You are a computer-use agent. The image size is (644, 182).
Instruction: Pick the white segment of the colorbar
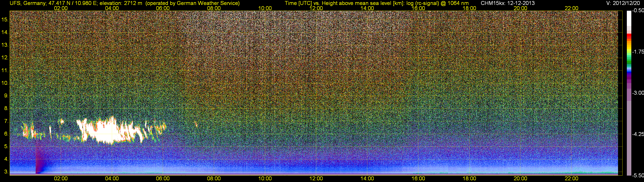click(x=629, y=18)
